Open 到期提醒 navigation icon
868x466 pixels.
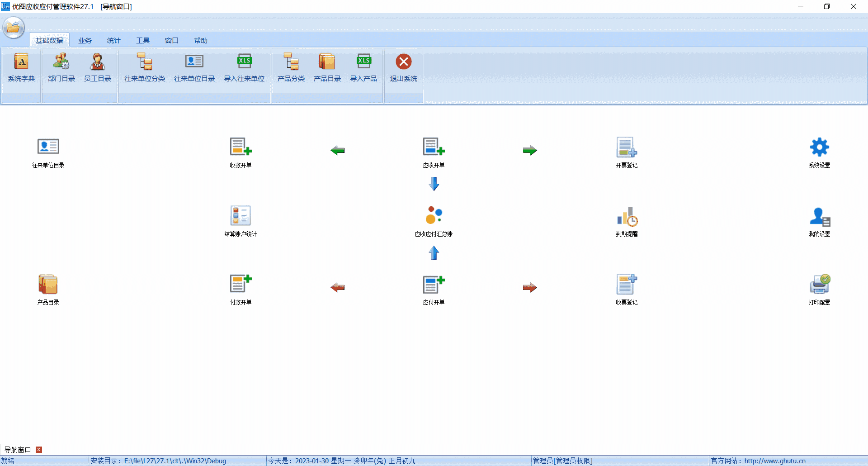click(627, 222)
